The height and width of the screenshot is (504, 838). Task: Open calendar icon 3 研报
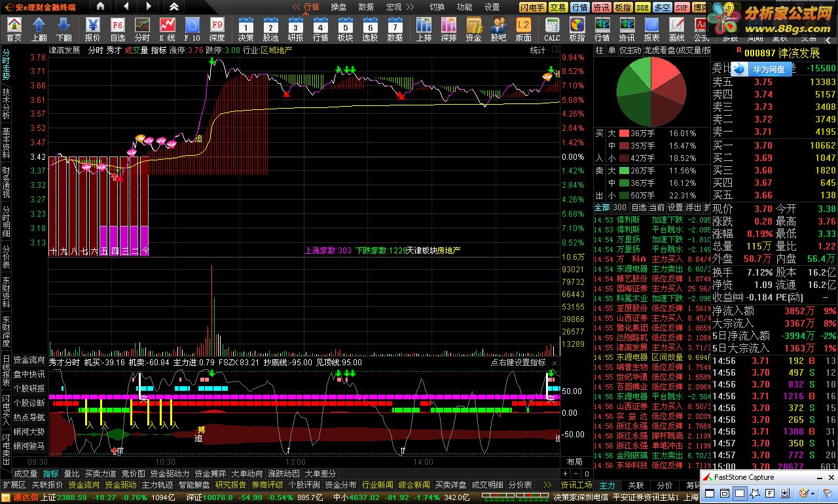point(295,29)
